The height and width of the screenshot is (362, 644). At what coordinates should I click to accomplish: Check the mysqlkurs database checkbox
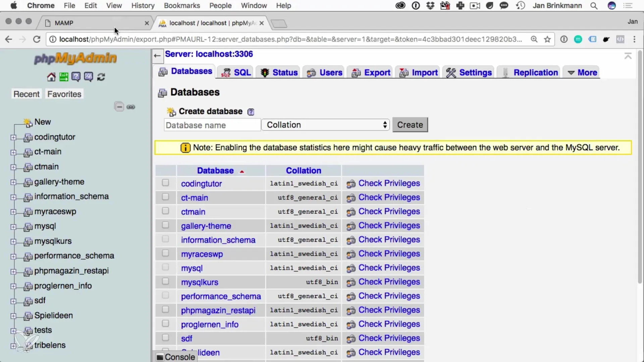(x=165, y=281)
